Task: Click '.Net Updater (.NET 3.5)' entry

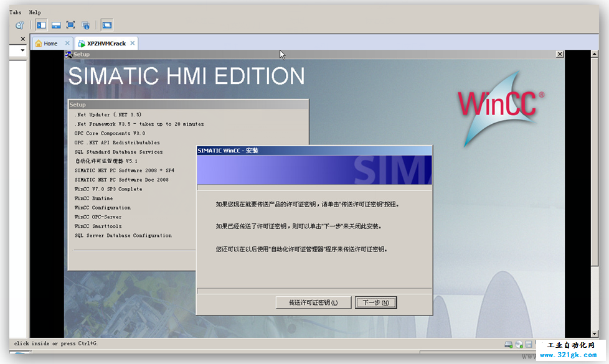Action: (108, 114)
